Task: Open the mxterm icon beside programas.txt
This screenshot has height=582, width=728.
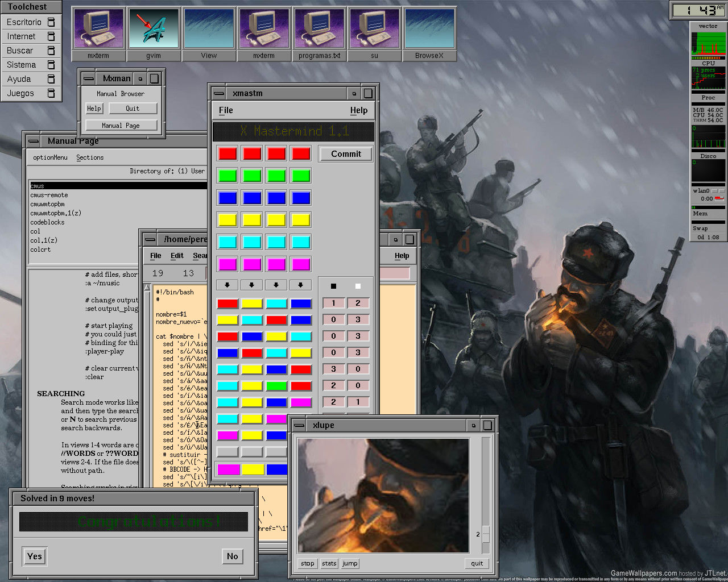Action: 264,34
